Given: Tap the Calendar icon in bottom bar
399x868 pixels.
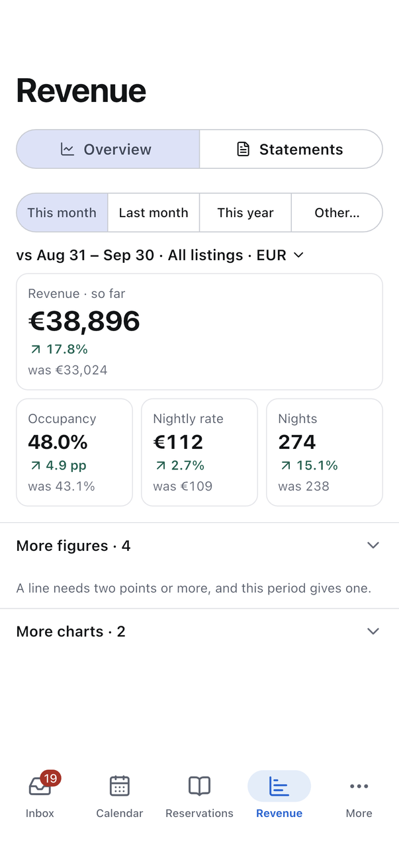Looking at the screenshot, I should (x=119, y=786).
